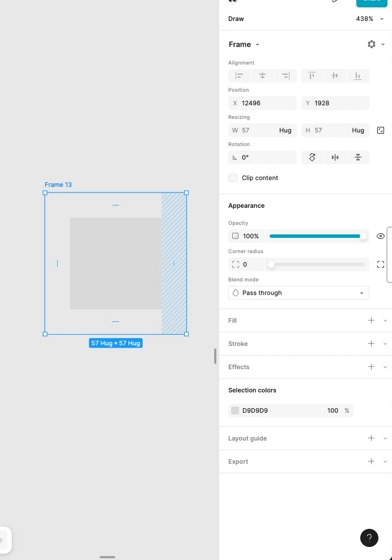Click the Share button

point(372,3)
